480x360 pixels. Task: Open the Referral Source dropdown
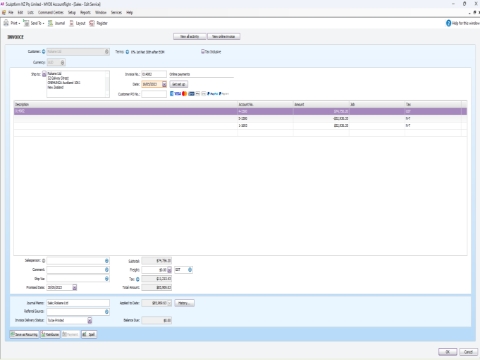107,312
